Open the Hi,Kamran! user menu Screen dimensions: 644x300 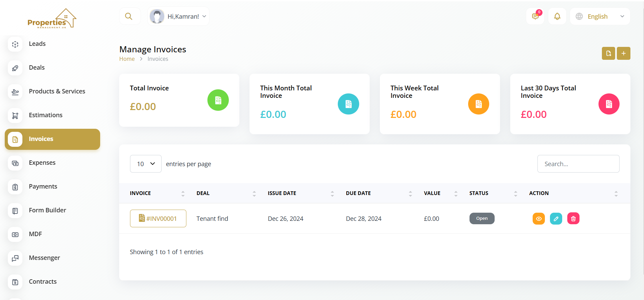[x=179, y=16]
